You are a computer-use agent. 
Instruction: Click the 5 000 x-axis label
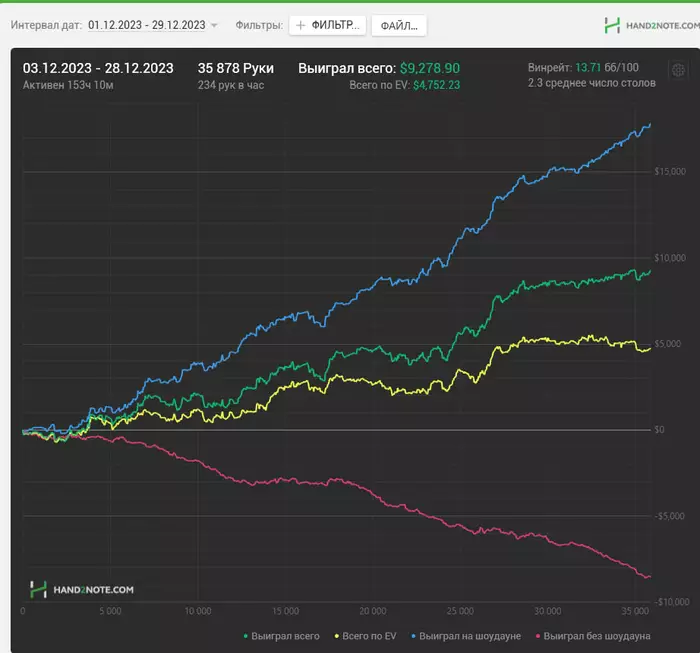click(x=110, y=611)
